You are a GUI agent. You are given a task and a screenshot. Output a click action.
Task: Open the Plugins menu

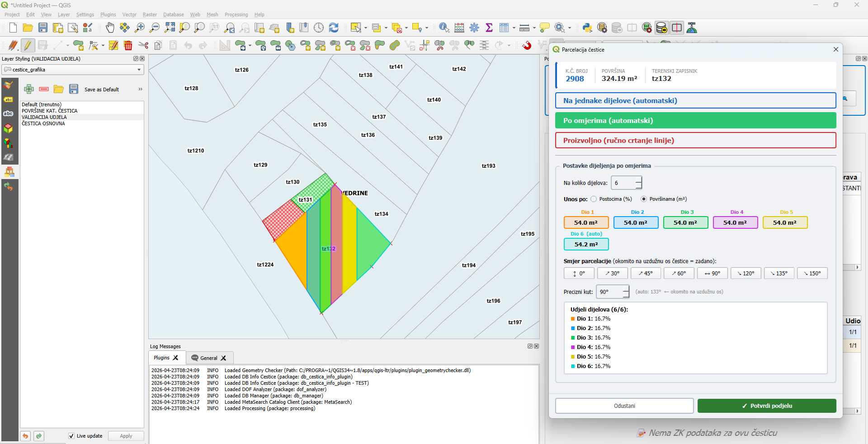[x=108, y=14]
